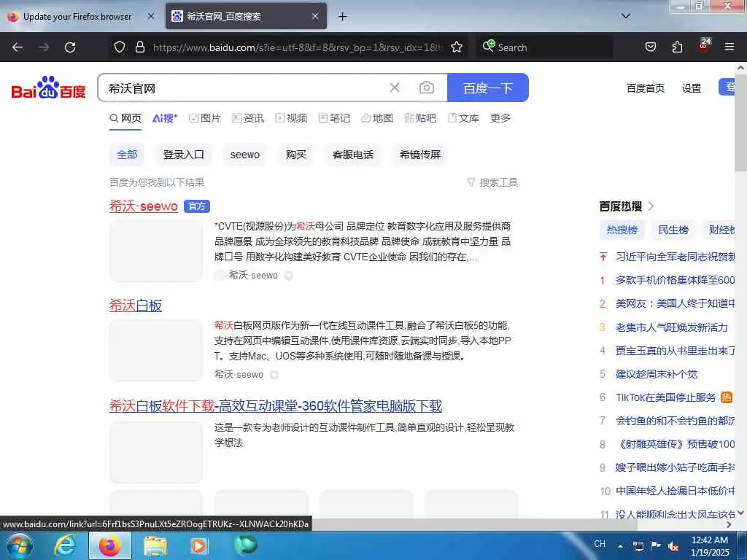Select the 网页 search tab
Viewport: 747px width, 560px height.
(x=125, y=118)
